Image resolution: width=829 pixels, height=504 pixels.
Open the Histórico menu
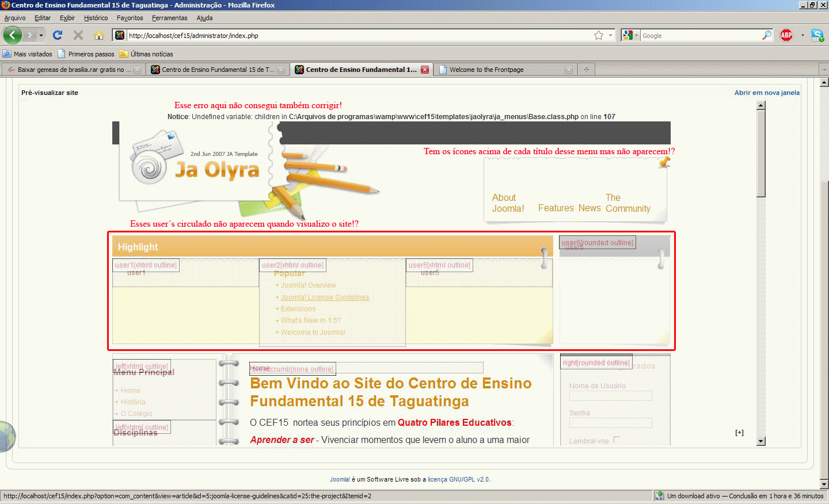coord(96,18)
